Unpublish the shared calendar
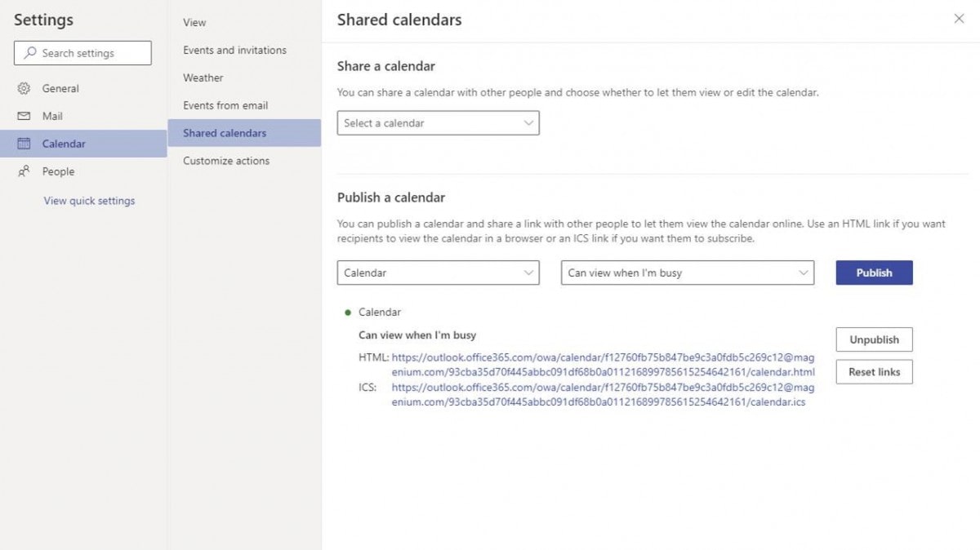This screenshot has height=550, width=980. (874, 339)
